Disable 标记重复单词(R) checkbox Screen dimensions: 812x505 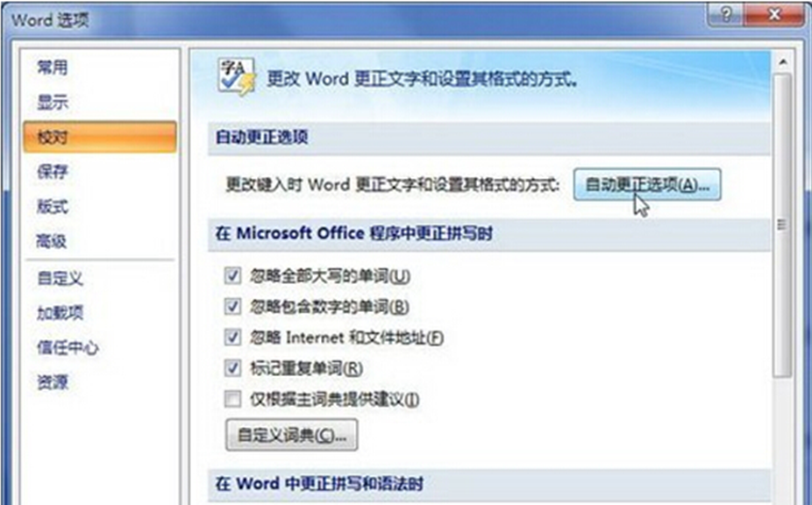click(x=232, y=368)
